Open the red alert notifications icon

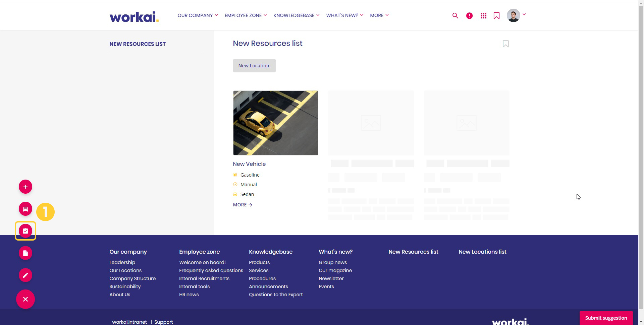[469, 15]
